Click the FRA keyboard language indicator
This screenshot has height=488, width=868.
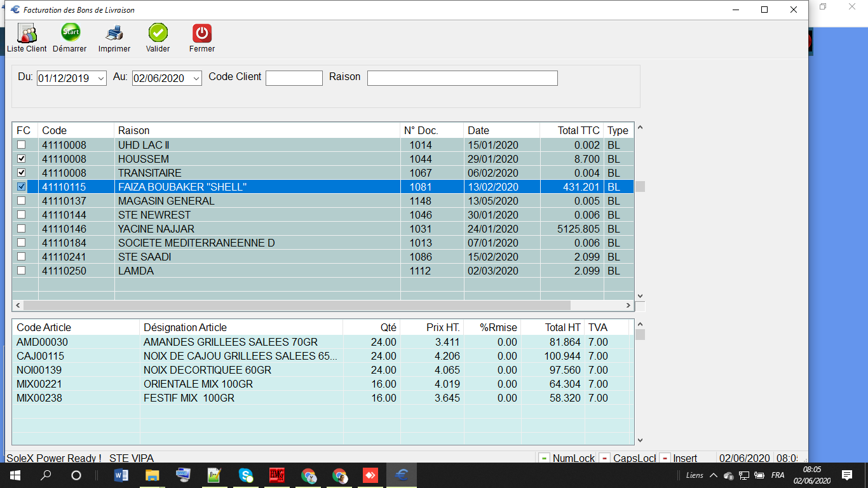tap(778, 475)
